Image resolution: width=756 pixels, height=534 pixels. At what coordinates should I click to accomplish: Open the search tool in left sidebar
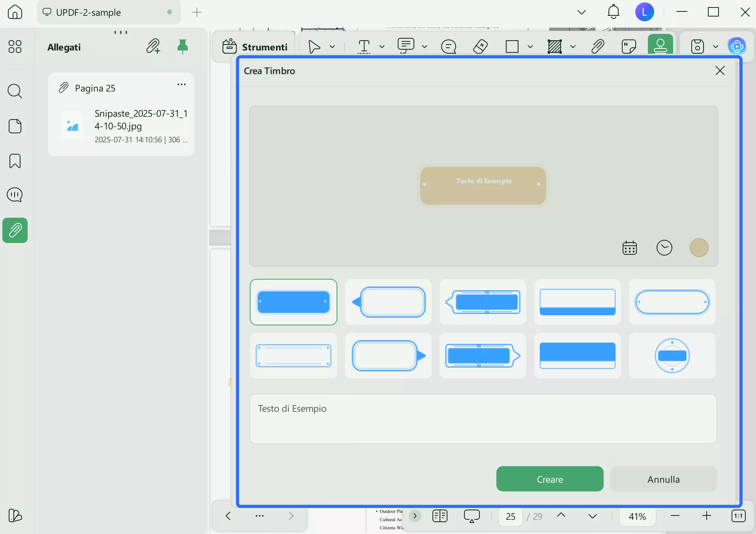coord(15,91)
